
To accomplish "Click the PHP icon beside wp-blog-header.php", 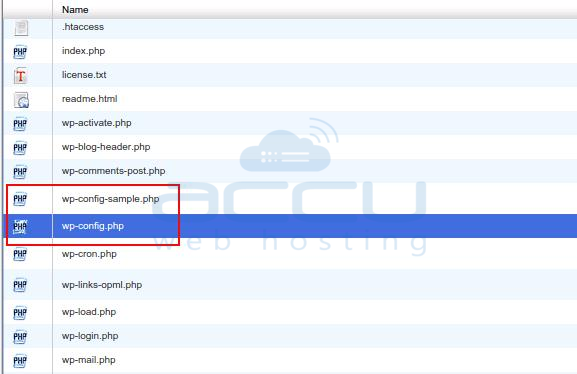I will click(x=20, y=148).
